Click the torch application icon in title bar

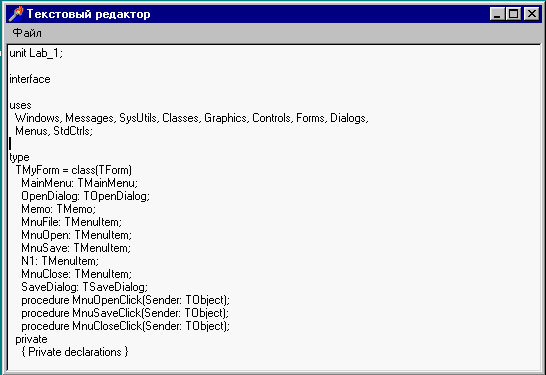(x=15, y=14)
